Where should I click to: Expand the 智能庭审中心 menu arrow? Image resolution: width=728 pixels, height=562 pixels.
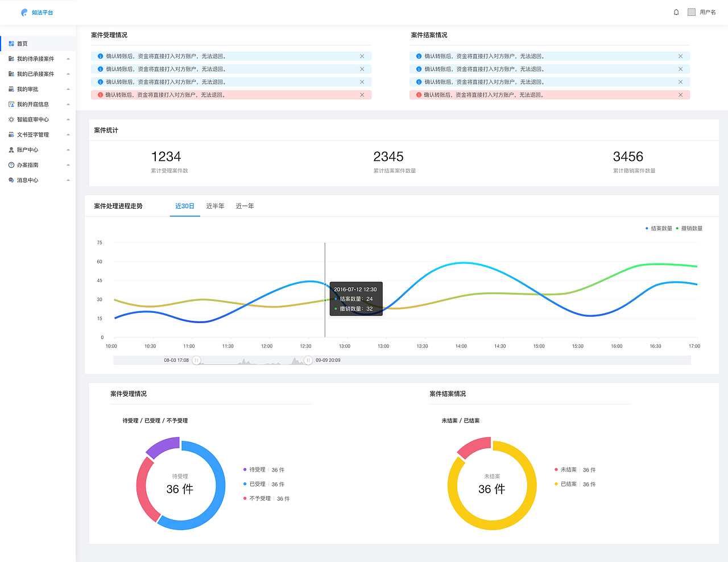coord(68,119)
